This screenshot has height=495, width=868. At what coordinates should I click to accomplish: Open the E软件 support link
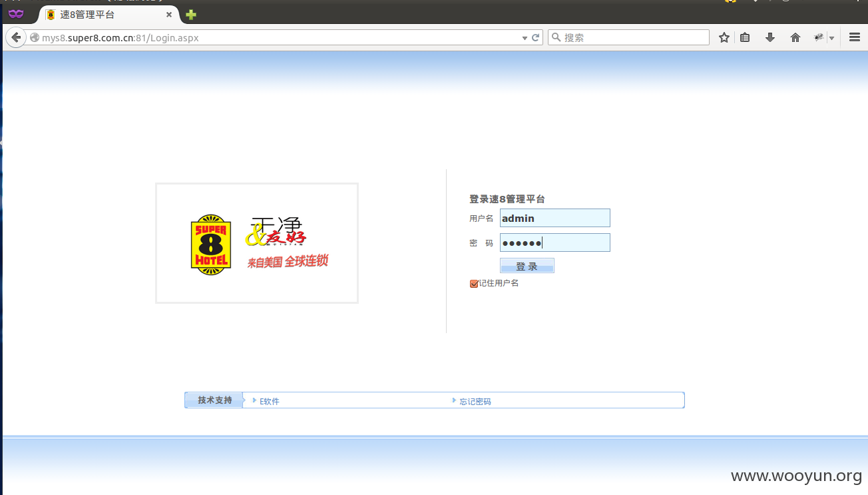point(270,401)
